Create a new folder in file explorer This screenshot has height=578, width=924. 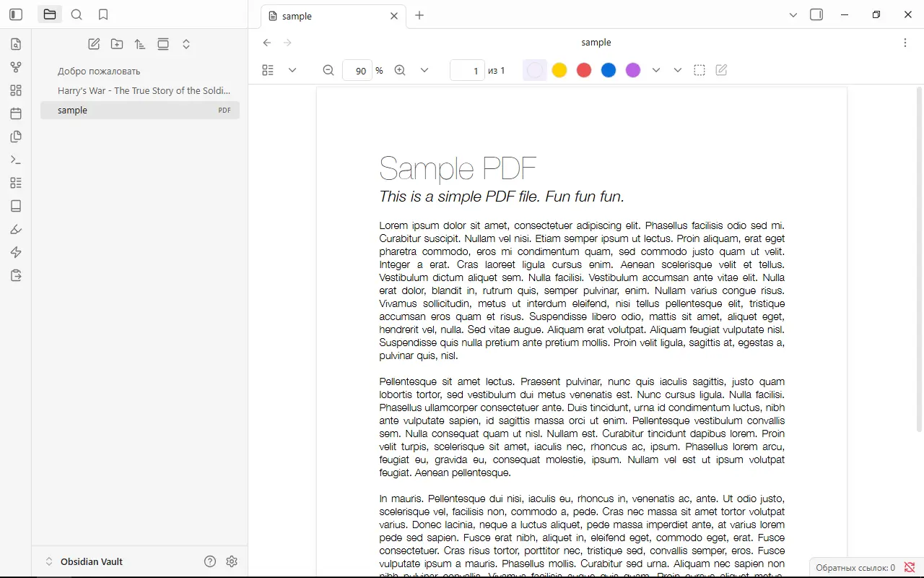117,44
